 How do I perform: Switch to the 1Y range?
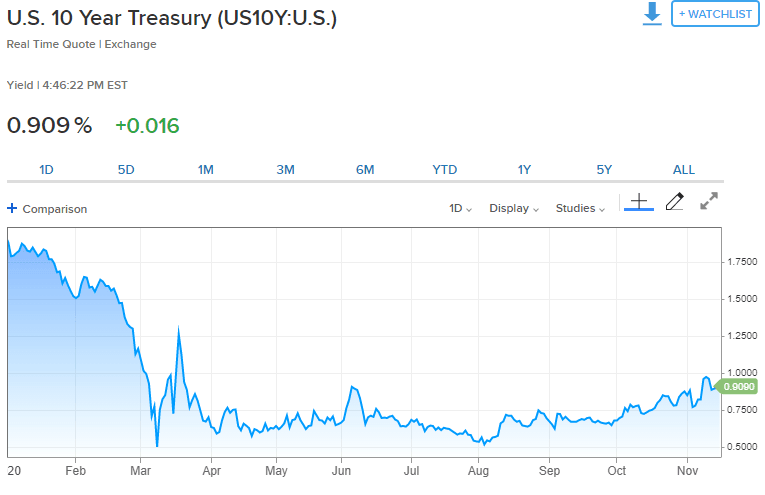click(524, 170)
